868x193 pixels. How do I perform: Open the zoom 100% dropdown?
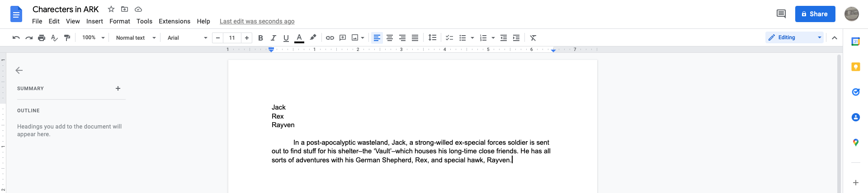tap(94, 38)
